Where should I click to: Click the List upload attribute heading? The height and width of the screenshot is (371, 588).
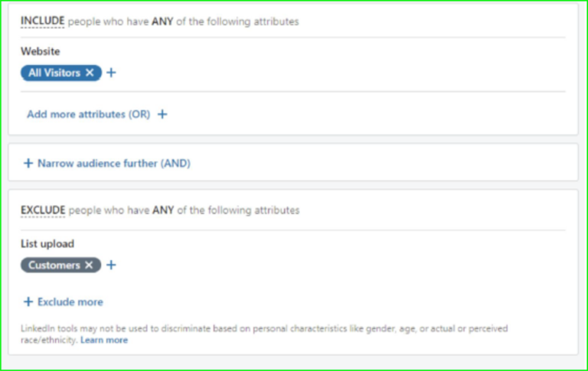(47, 243)
